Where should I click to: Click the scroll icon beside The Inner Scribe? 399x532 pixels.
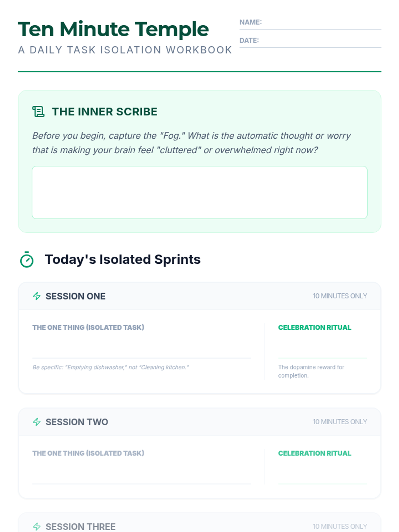38,112
